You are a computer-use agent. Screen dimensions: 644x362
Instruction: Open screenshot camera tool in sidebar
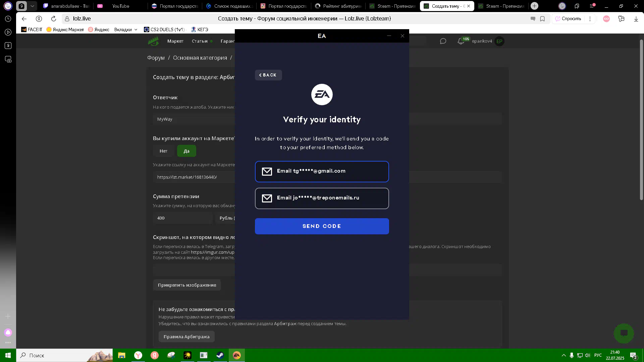[x=8, y=59]
